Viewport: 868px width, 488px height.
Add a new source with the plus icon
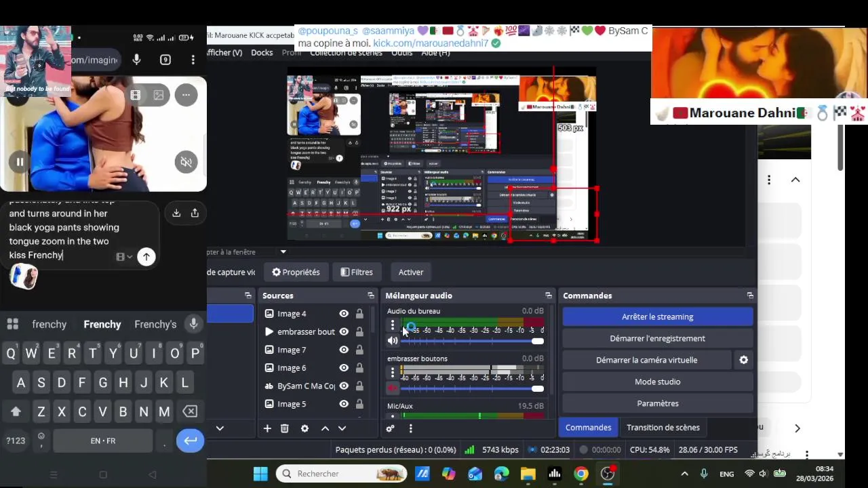[267, 428]
